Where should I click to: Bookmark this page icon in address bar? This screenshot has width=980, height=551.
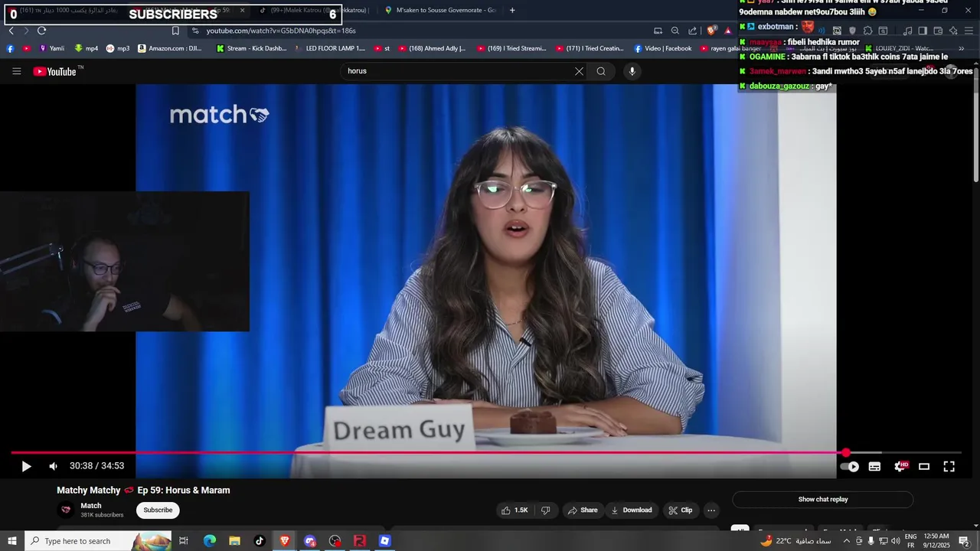coord(175,31)
